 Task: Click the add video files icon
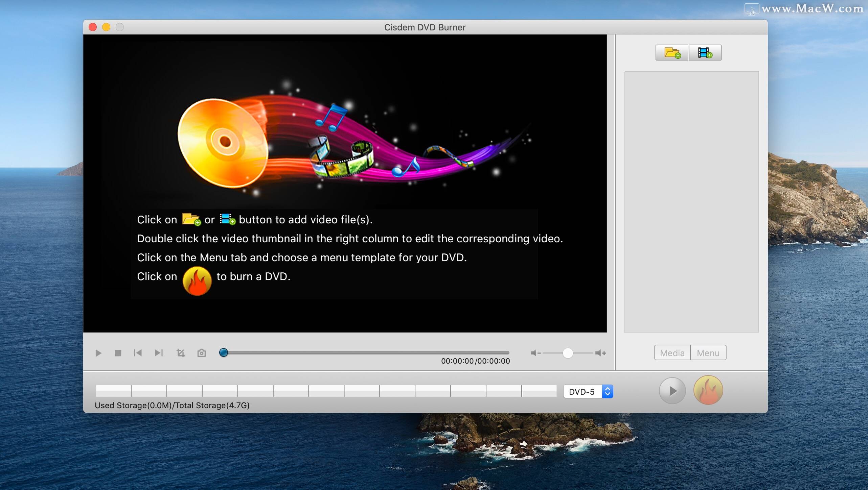(706, 52)
